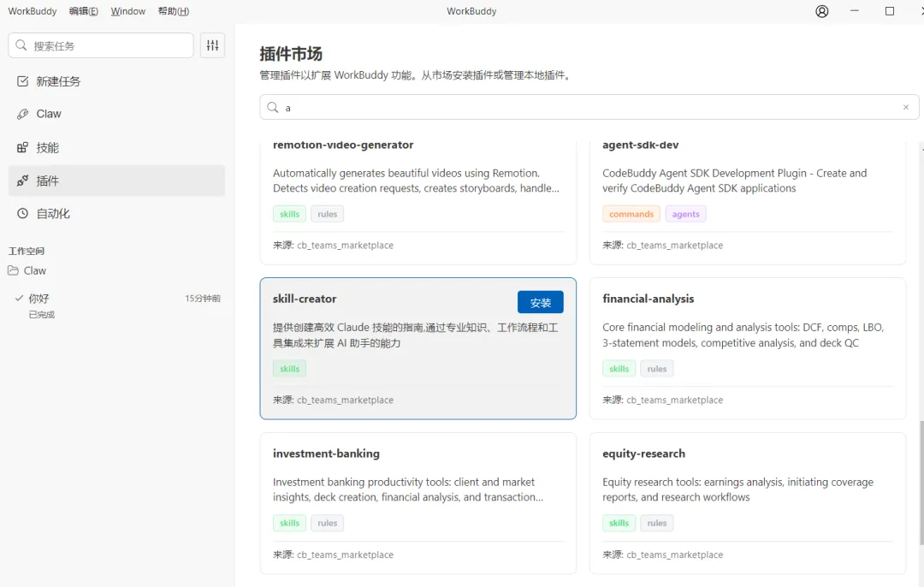Open Claw from the sidebar
Screen dimensions: 924x587
click(x=23, y=114)
